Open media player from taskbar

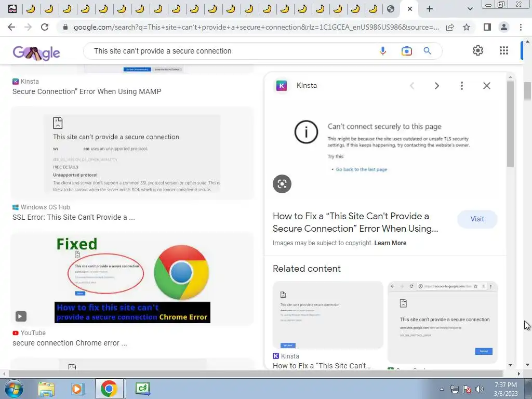pyautogui.click(x=77, y=389)
